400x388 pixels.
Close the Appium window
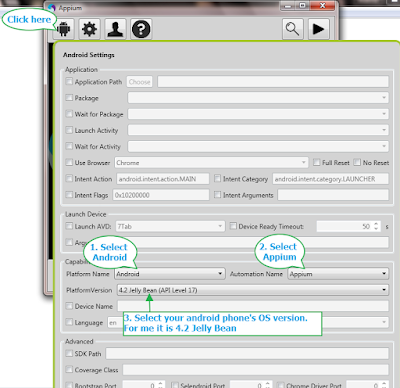pos(322,6)
